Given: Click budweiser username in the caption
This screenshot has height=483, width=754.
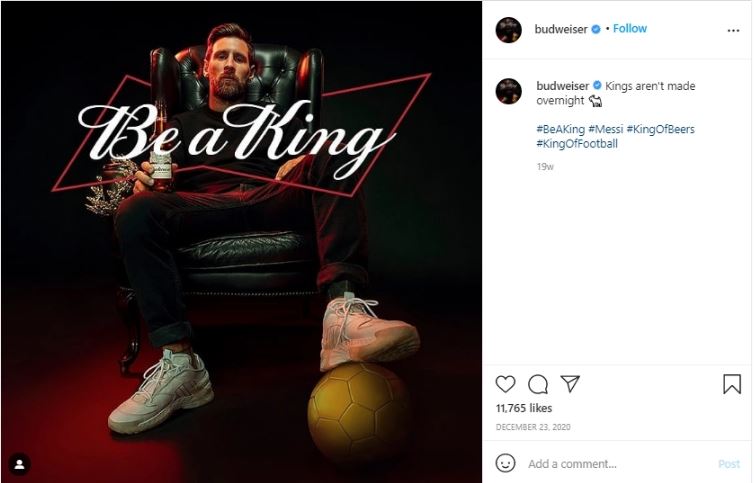Looking at the screenshot, I should [561, 86].
